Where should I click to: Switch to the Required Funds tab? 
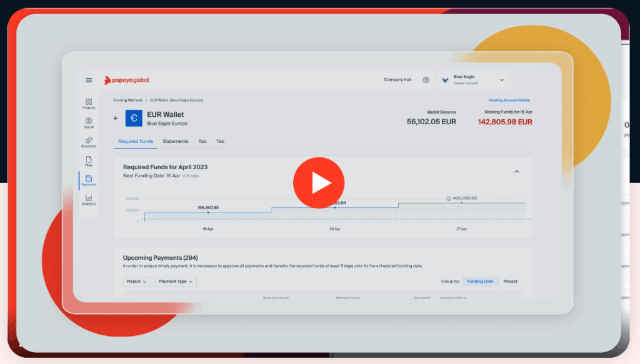click(136, 142)
